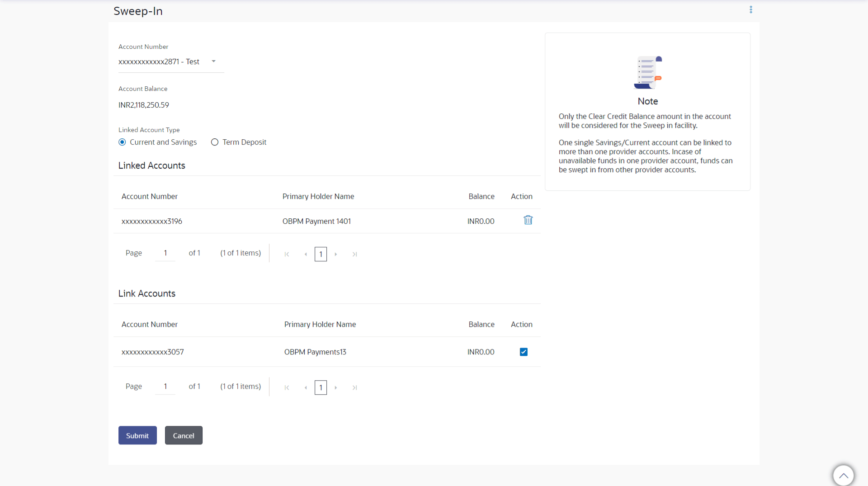Click the Link Accounts section heading
This screenshot has height=486, width=868.
[x=147, y=293]
